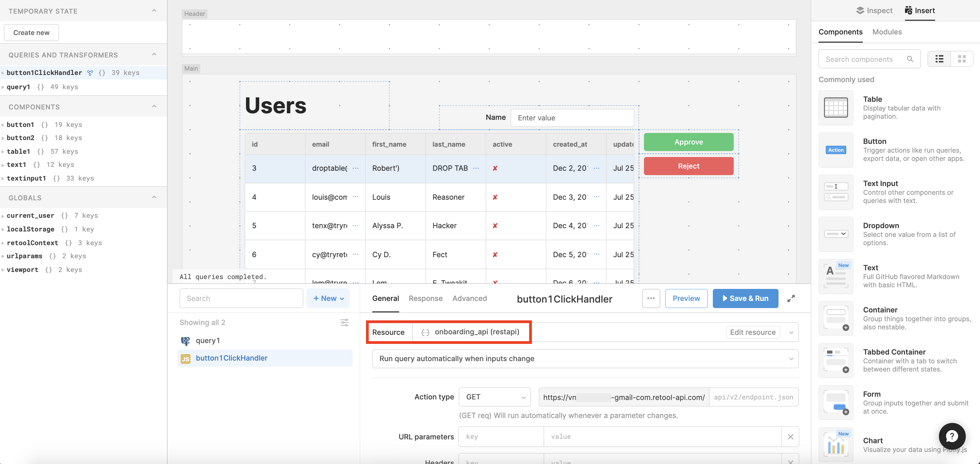Open the query more options ellipsis
This screenshot has width=980, height=464.
click(x=651, y=298)
